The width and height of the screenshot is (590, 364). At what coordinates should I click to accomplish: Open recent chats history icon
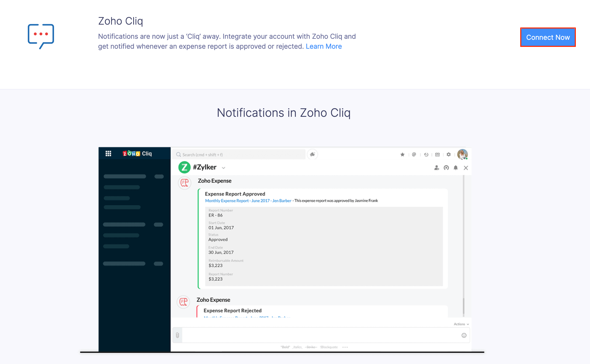coord(426,155)
